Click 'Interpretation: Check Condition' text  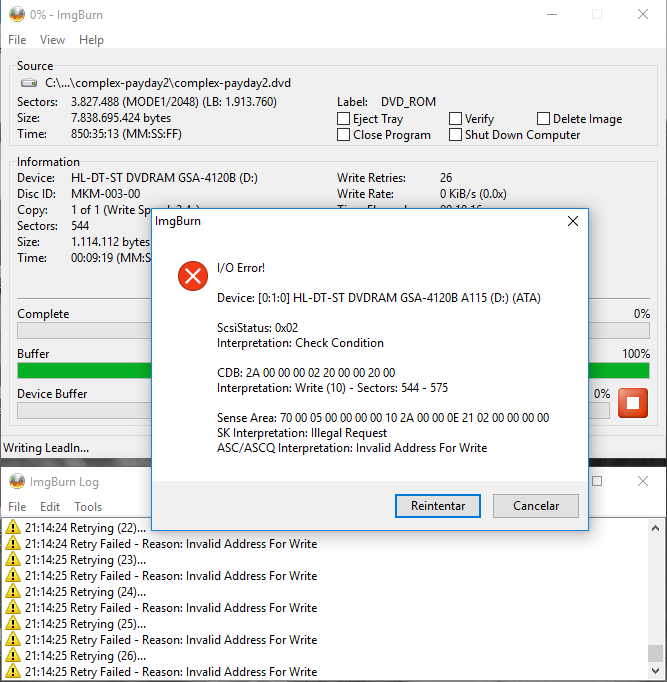[300, 343]
